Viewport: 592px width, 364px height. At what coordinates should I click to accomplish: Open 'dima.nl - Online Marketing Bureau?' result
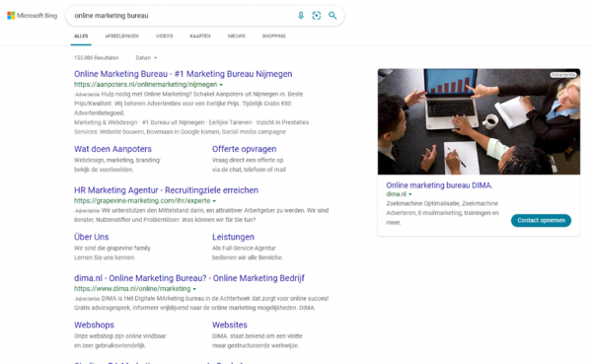[x=189, y=278]
